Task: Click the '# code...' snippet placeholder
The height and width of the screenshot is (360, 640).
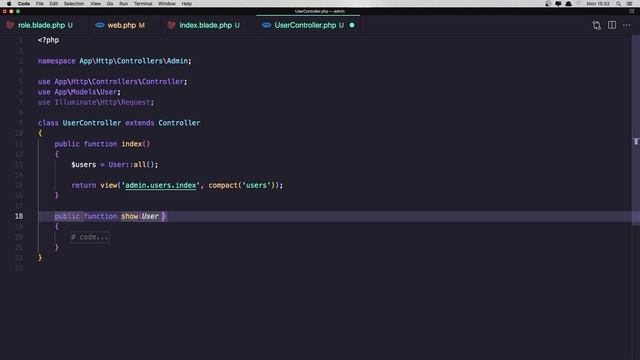Action: tap(90, 237)
